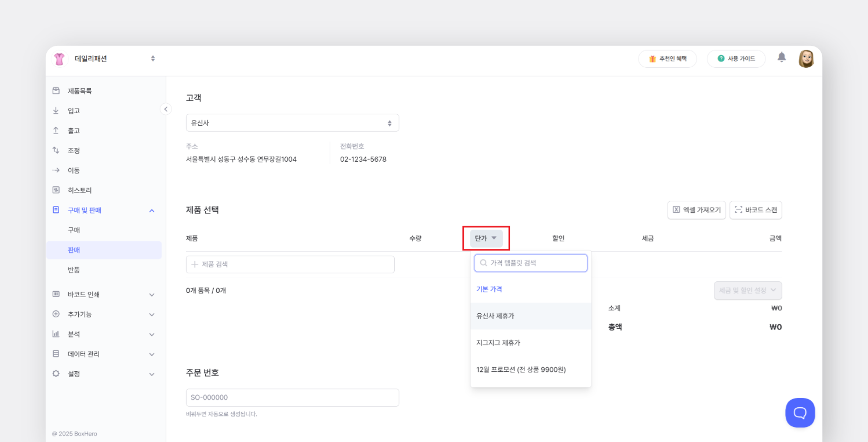Screen dimensions: 868x442
Task: Click the 이동 move arrow icon
Action: pyautogui.click(x=55, y=169)
